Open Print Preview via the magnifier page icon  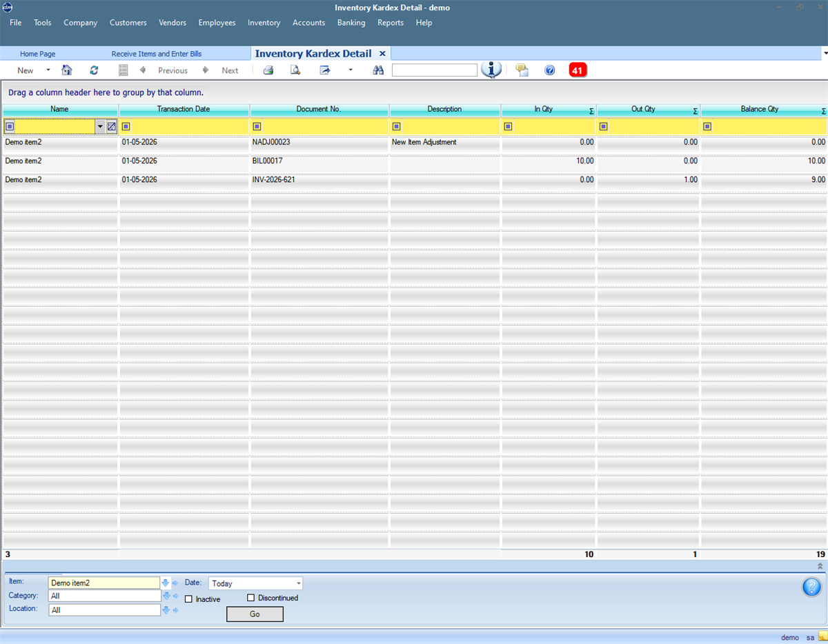click(295, 70)
